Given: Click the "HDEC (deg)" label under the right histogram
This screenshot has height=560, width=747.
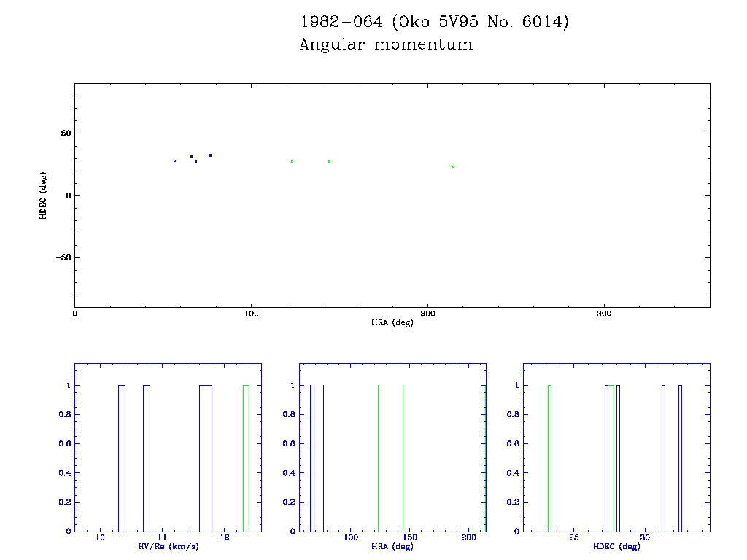Looking at the screenshot, I should (616, 547).
